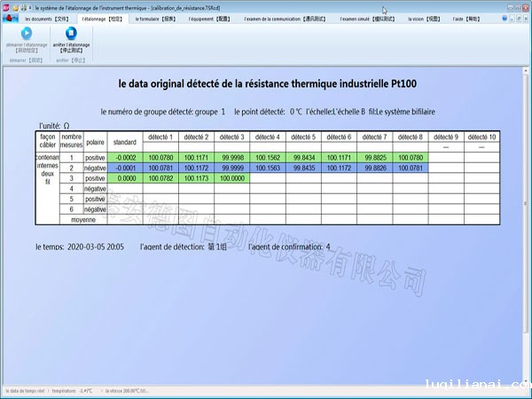Viewport: 532px width, 399px height.
Task: Click the blue help icon beside ribbon tabs
Action: click(505, 19)
